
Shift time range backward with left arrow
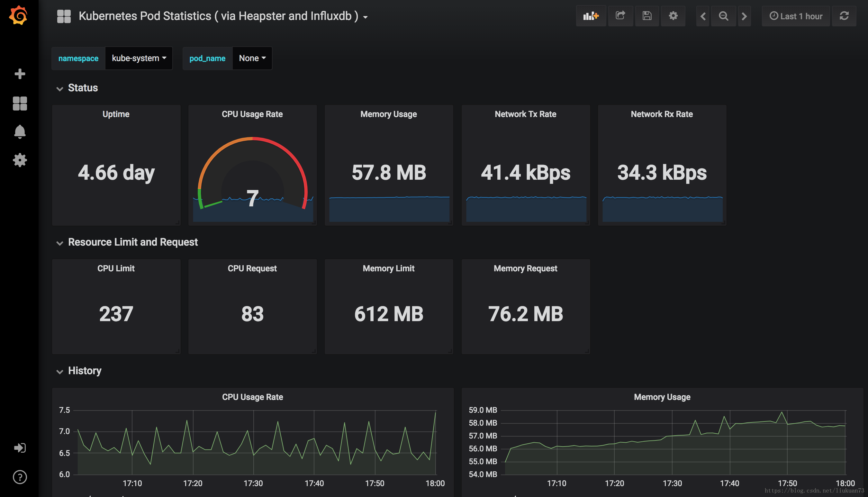(x=703, y=16)
